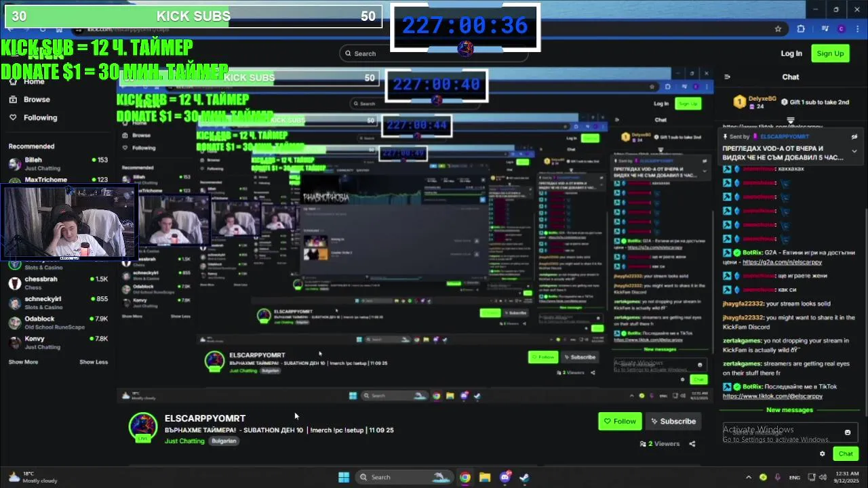Open Windows Start menu
868x488 pixels.
click(344, 477)
